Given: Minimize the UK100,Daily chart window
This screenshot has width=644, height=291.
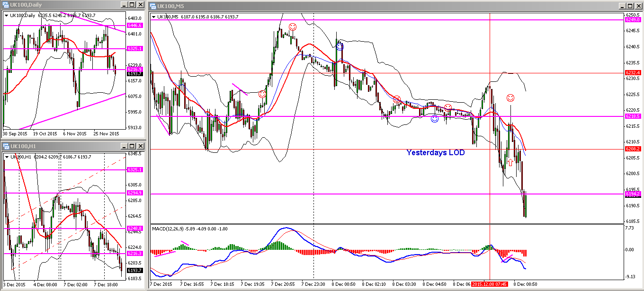Looking at the screenshot, I should 124,5.
